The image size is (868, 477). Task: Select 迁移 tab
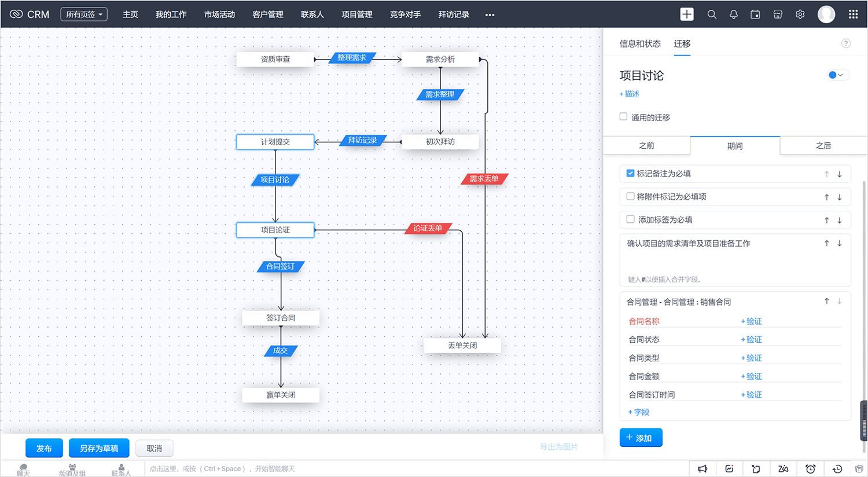682,43
